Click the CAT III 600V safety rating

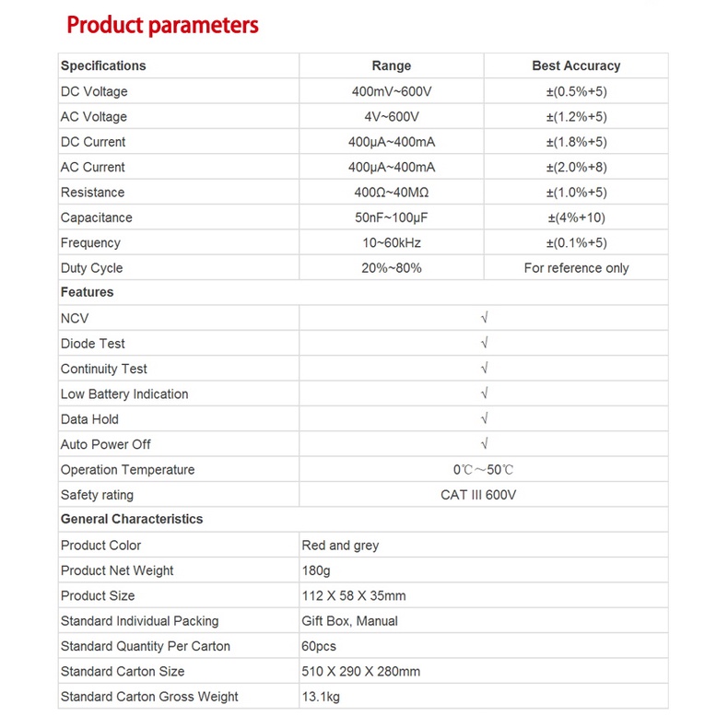478,495
